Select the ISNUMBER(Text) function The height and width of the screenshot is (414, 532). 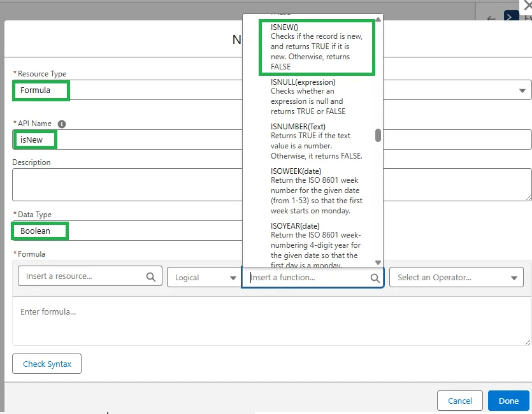tap(316, 141)
